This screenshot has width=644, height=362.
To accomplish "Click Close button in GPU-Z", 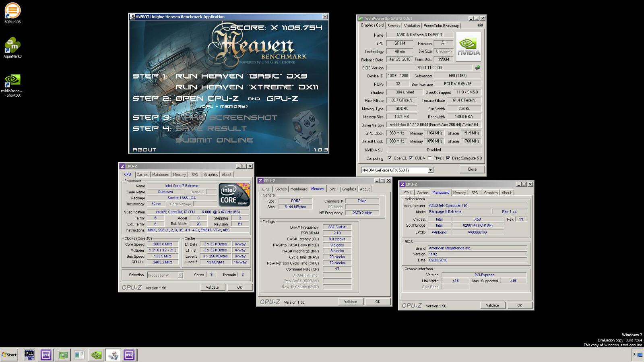I will [472, 170].
